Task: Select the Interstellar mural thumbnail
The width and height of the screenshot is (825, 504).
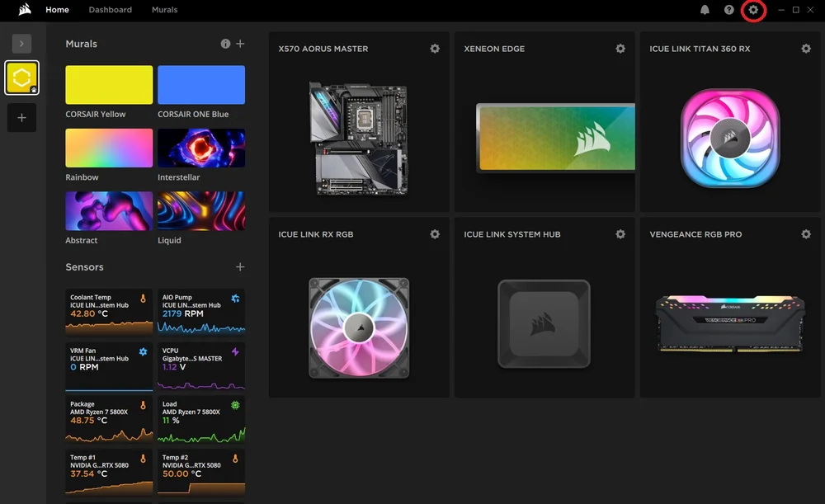Action: click(x=201, y=148)
